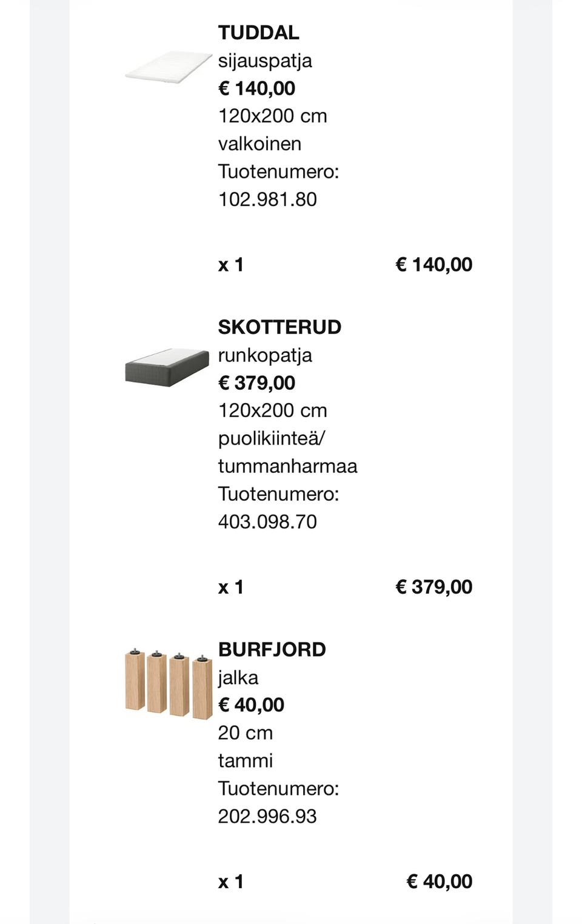This screenshot has width=582, height=924.
Task: Click the 'tummanharmaa' colour text
Action: click(287, 466)
